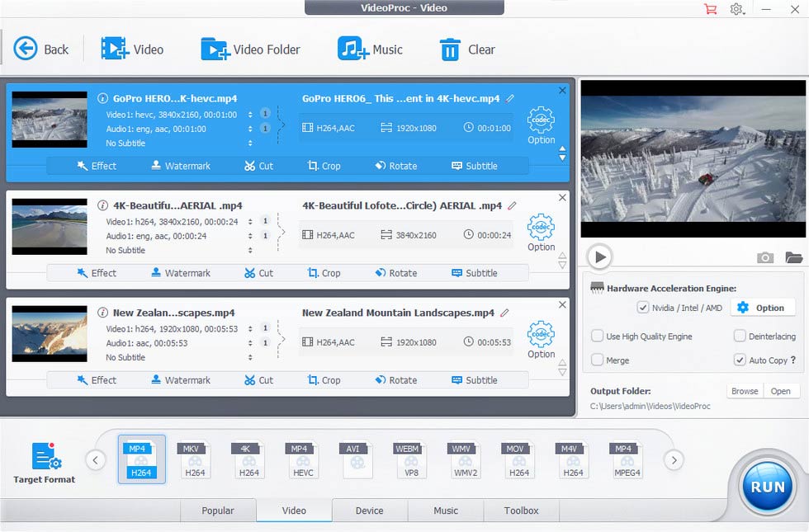Choose M4V H264 format

coord(573,459)
